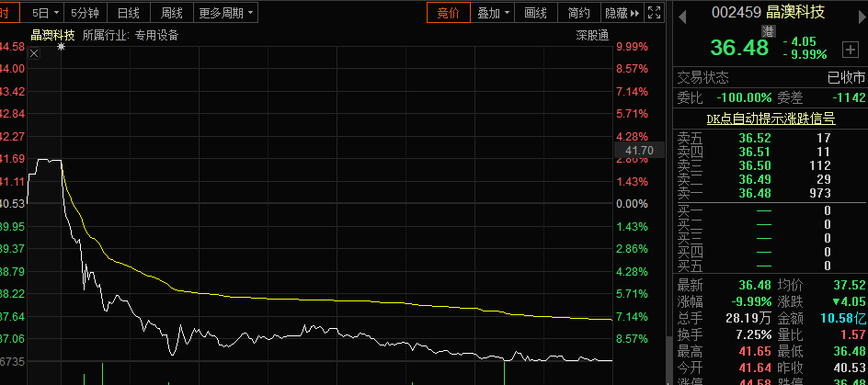Expand the 隐藏 hide options dropdown
The height and width of the screenshot is (385, 868).
tap(621, 13)
